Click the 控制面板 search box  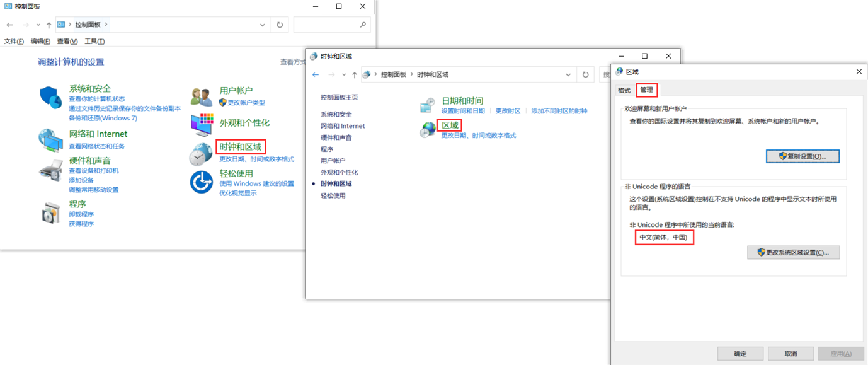(x=326, y=25)
